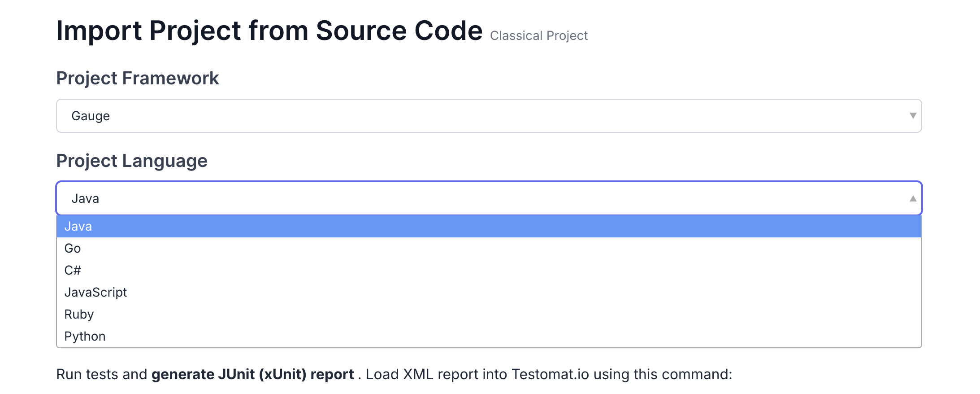Click the up arrow in the Language selector
This screenshot has width=980, height=394.
click(913, 198)
